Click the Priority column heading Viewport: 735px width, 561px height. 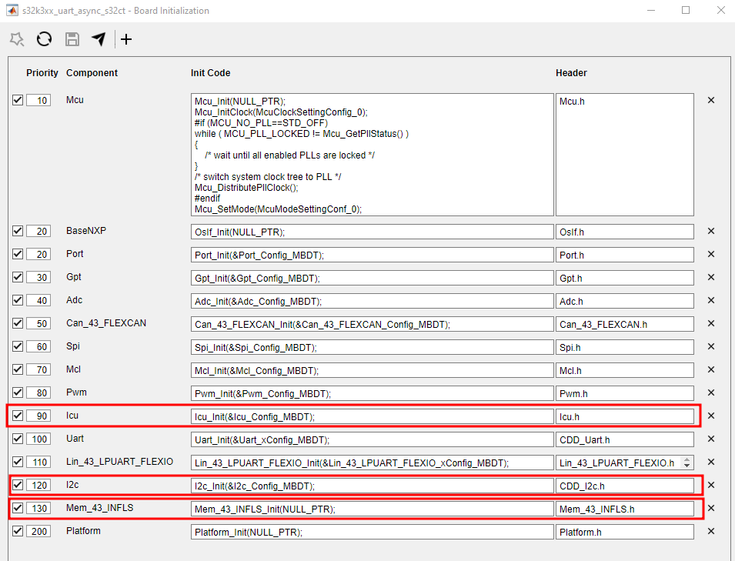point(42,73)
